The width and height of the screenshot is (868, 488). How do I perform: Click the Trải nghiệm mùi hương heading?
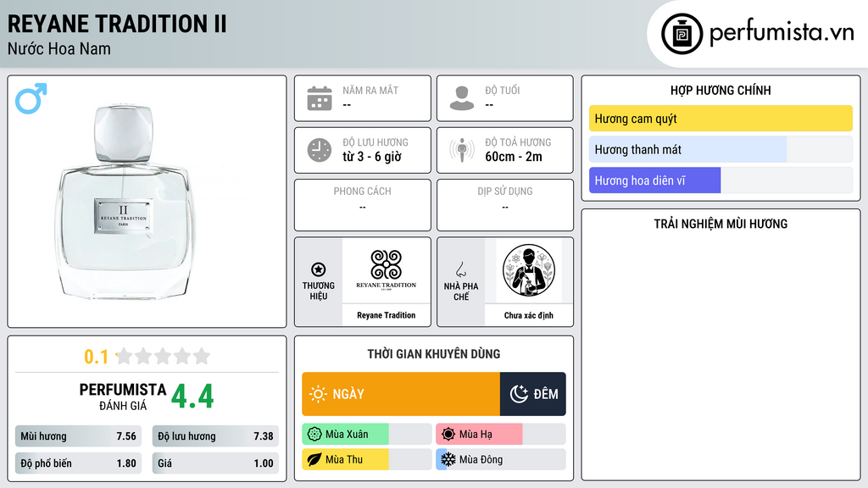721,224
